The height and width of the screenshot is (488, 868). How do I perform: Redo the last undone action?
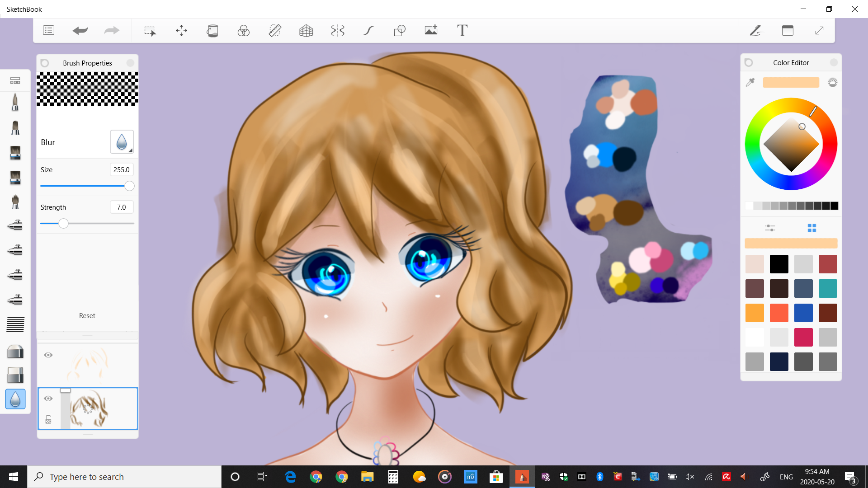coord(112,30)
